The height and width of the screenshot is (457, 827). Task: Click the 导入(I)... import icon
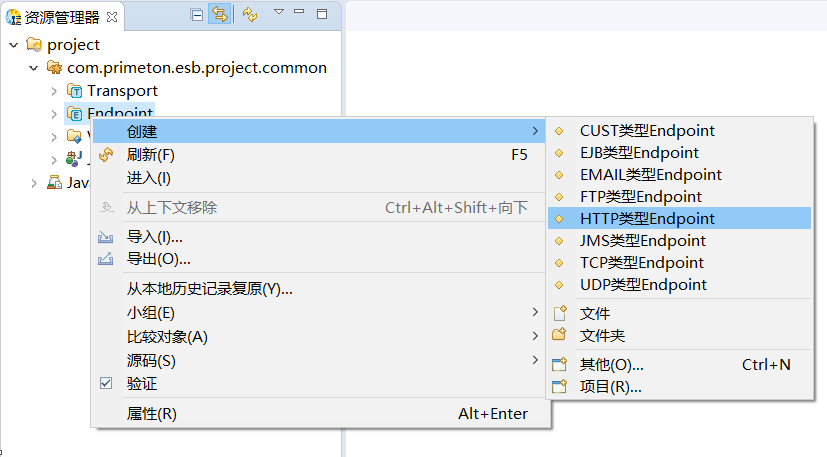[107, 237]
